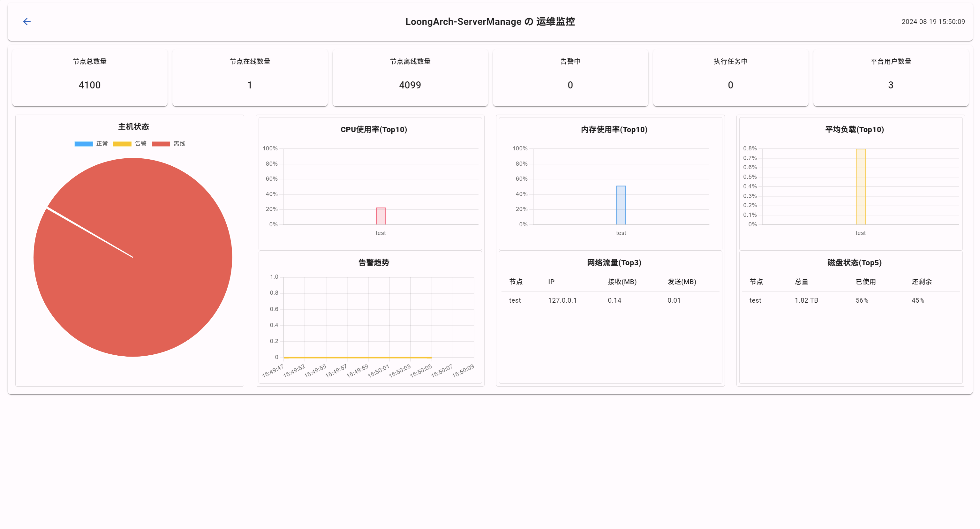Click the blue 正常 legend swatch
Screen dimensions: 980x529
[x=83, y=144]
